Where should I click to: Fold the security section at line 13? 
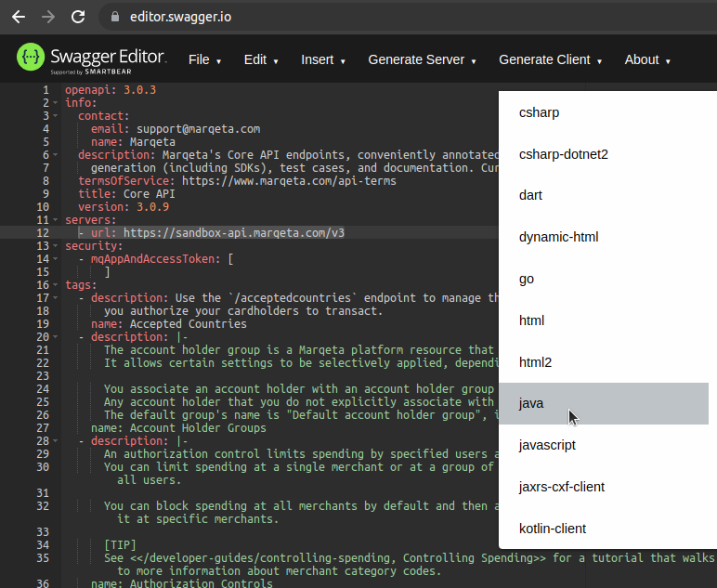point(57,246)
